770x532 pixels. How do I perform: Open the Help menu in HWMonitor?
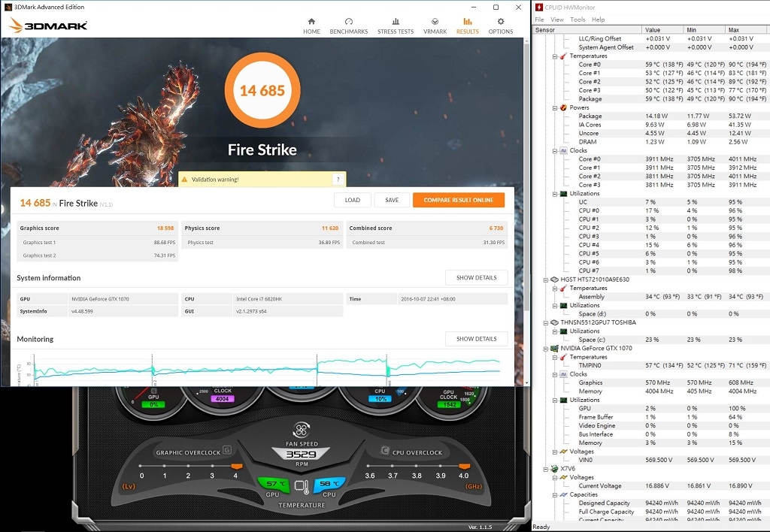(x=598, y=20)
